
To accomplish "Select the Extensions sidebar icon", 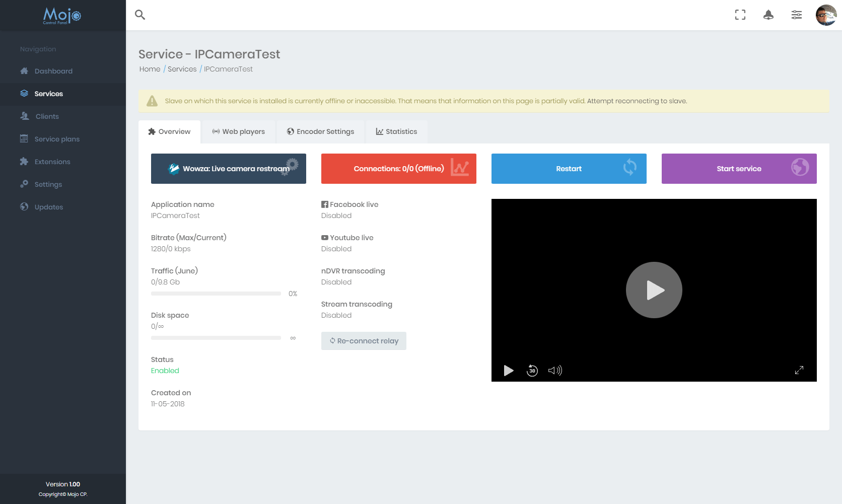I will pyautogui.click(x=24, y=162).
